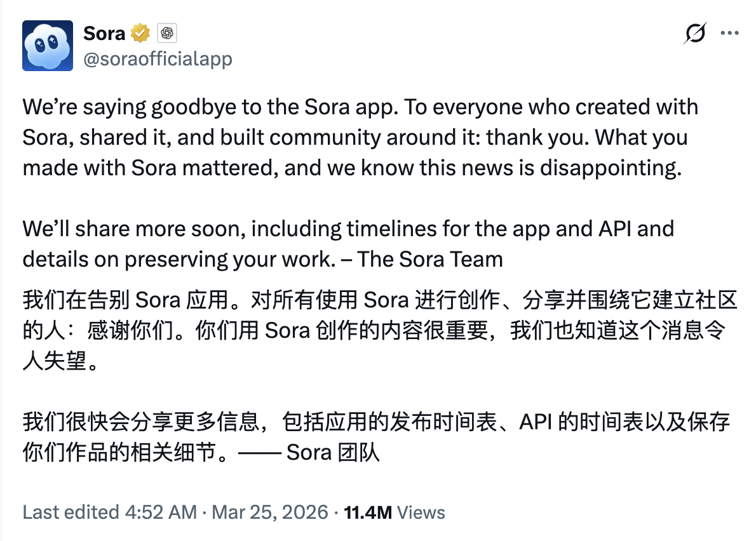The height and width of the screenshot is (541, 756).
Task: Click the Chinese paragraph beginning 我们很快会分享
Action: (x=375, y=422)
